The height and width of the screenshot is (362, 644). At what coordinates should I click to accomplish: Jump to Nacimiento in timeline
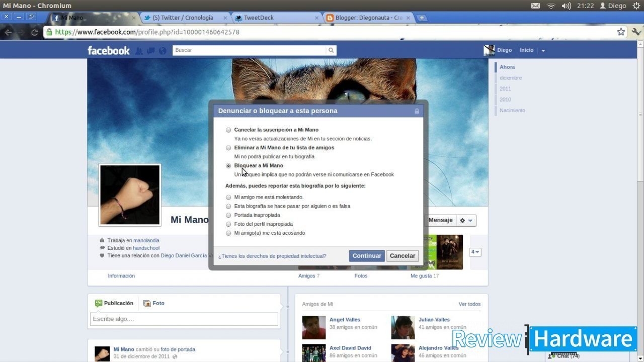click(512, 110)
